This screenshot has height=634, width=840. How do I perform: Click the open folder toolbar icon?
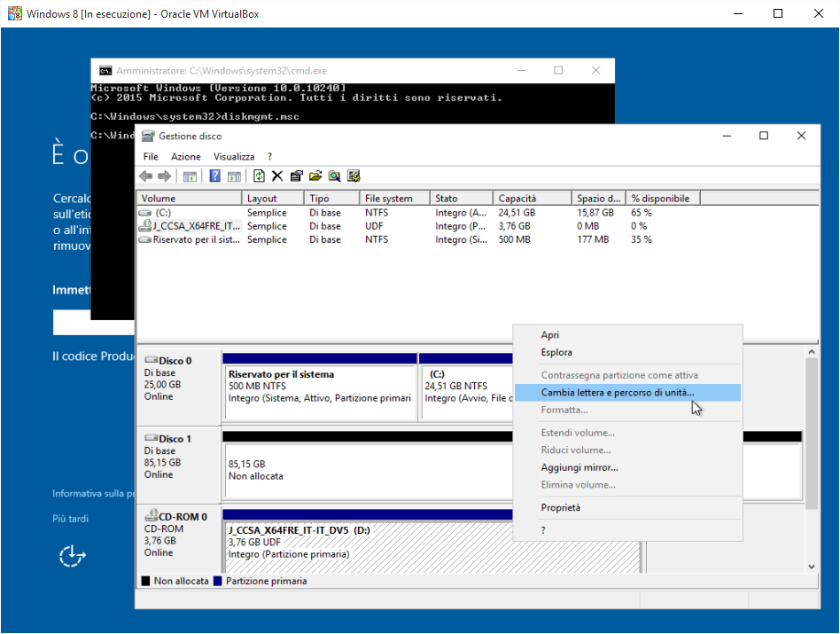315,176
